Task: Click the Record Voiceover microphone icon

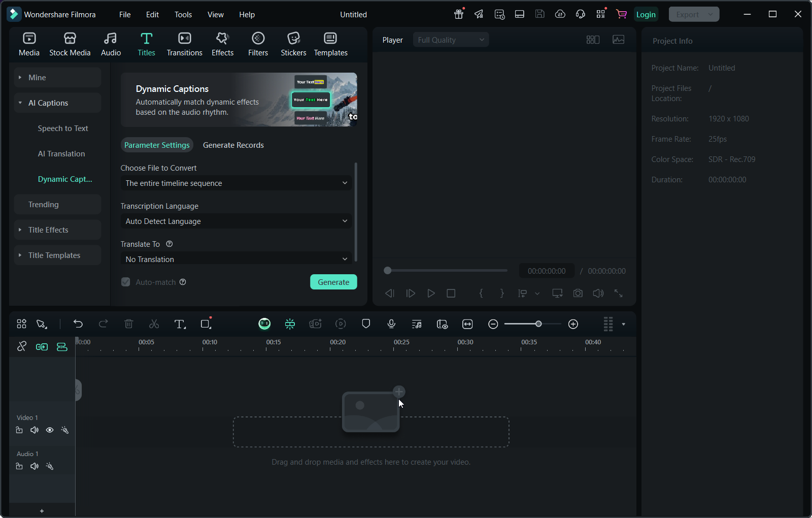Action: point(391,324)
